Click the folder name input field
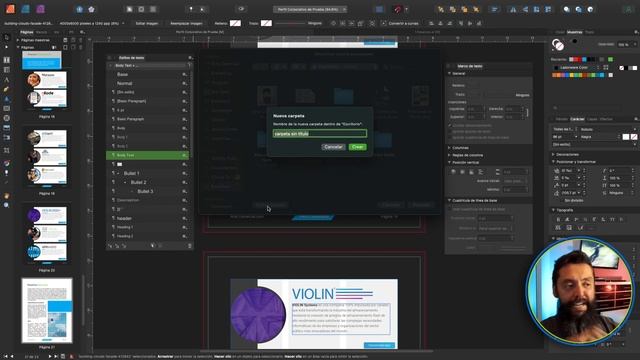Viewport: 640px width, 360px height. [x=320, y=133]
